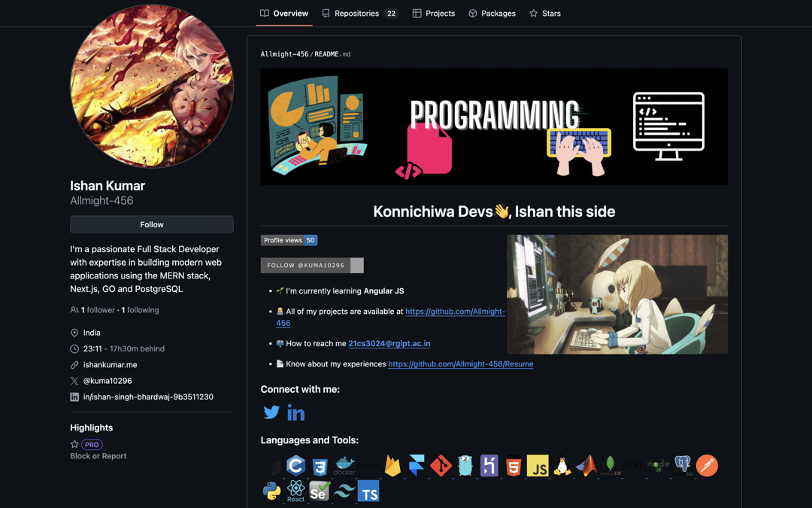View the 1 following list
The width and height of the screenshot is (812, 508).
(x=140, y=310)
